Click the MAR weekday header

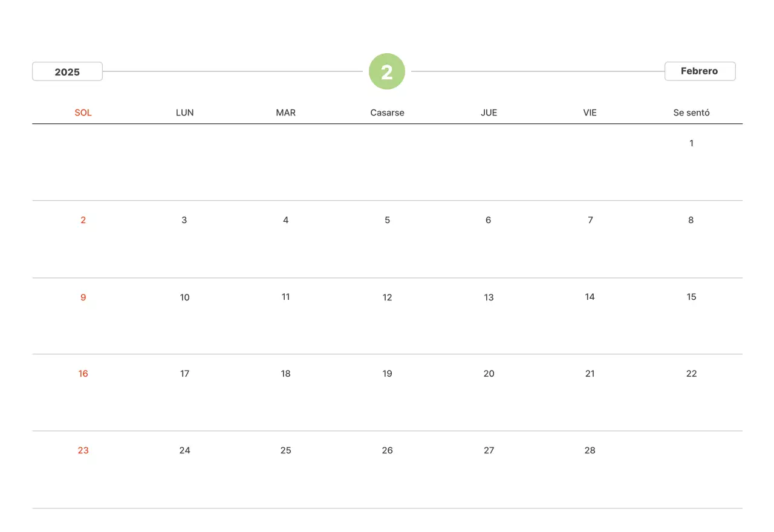[x=286, y=112]
